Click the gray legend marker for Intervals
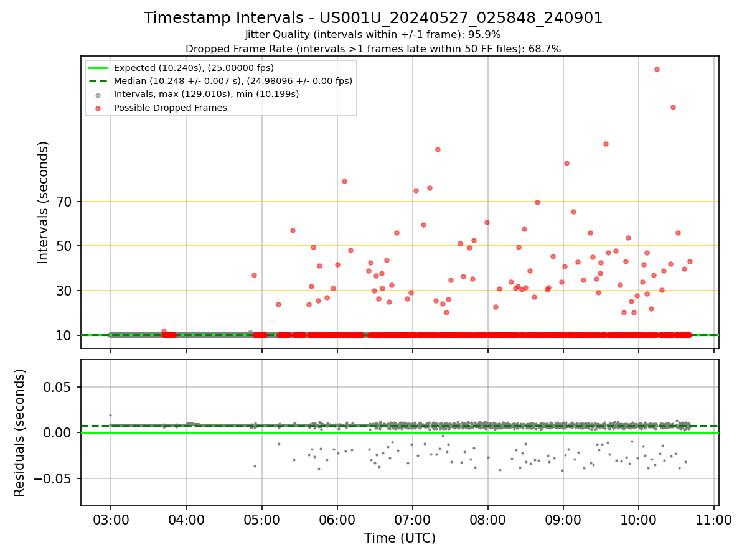Screen dimensions: 747x560 coord(98,95)
